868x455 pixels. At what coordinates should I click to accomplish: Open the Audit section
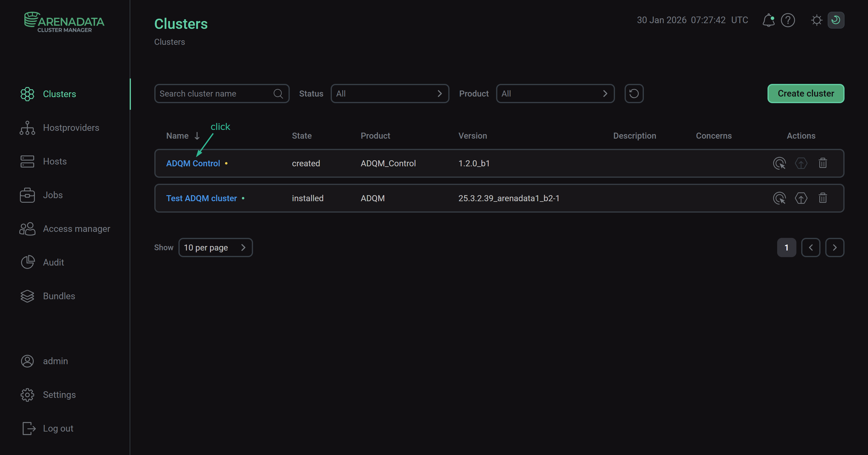point(53,262)
